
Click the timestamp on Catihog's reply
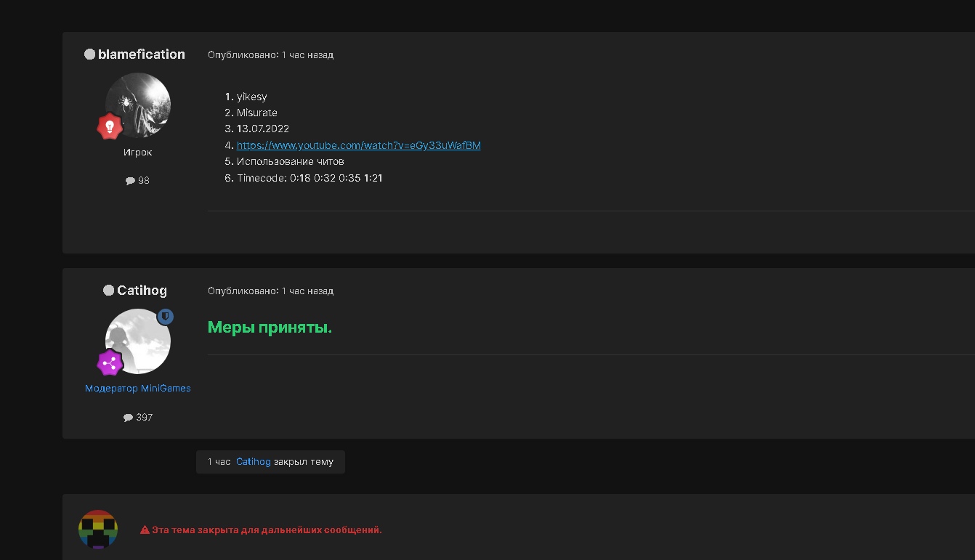click(307, 291)
